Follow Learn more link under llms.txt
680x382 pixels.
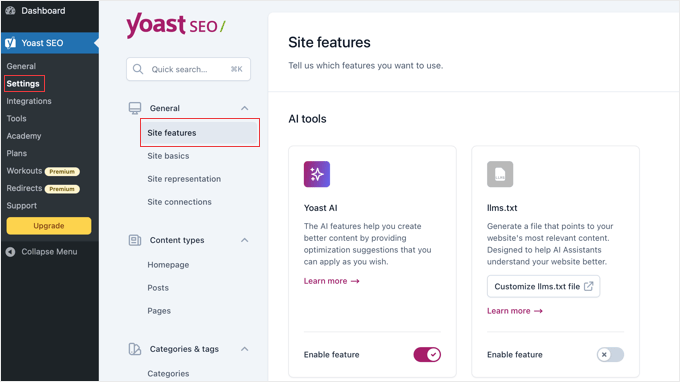[515, 311]
